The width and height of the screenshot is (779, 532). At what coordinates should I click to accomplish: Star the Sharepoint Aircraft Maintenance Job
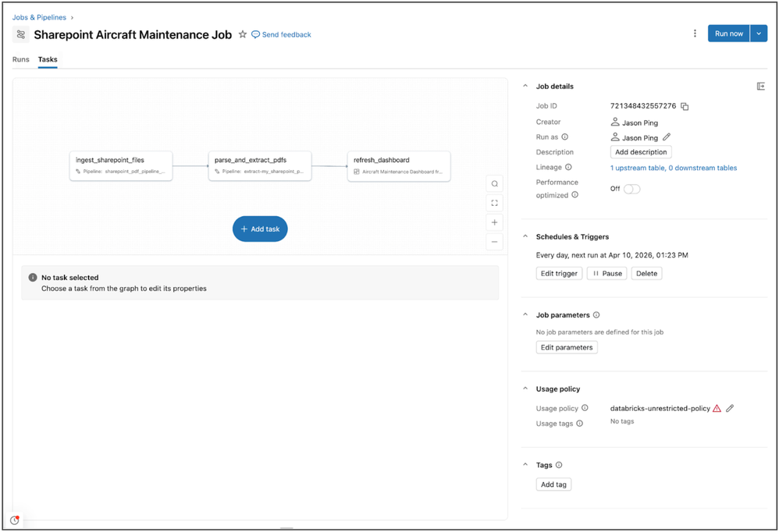click(243, 34)
